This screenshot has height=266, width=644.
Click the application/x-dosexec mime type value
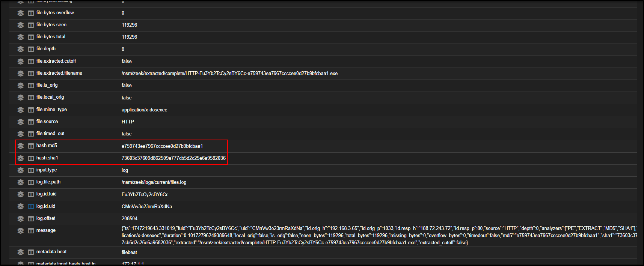click(144, 110)
